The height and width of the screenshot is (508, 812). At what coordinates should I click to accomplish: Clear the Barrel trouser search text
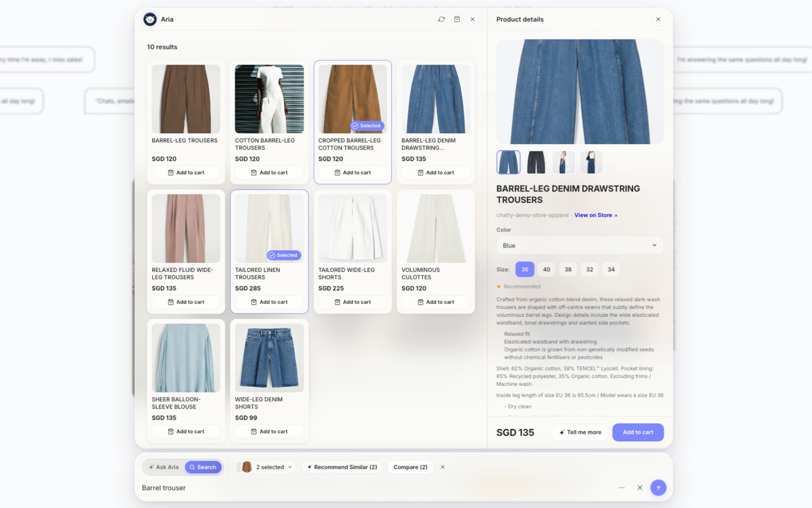pos(639,488)
